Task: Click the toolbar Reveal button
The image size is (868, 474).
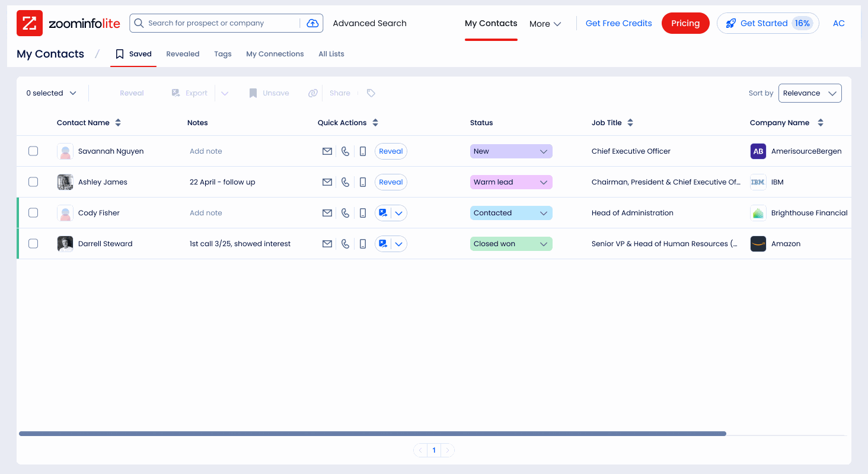Action: [132, 93]
